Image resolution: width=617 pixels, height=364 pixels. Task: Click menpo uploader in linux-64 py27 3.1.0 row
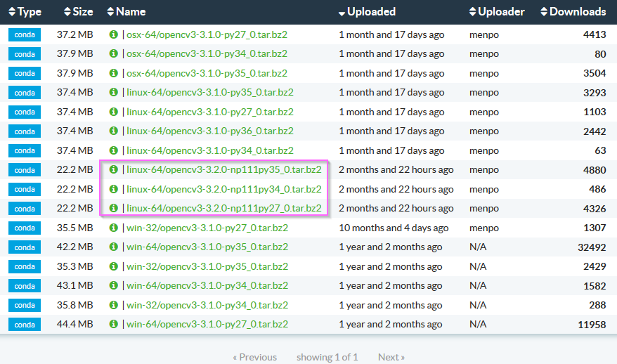[x=484, y=112]
